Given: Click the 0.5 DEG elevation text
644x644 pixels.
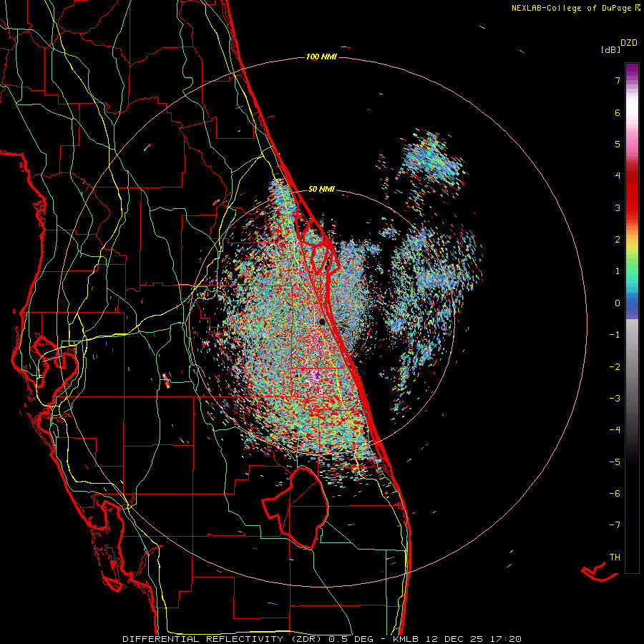Looking at the screenshot, I should (x=351, y=639).
